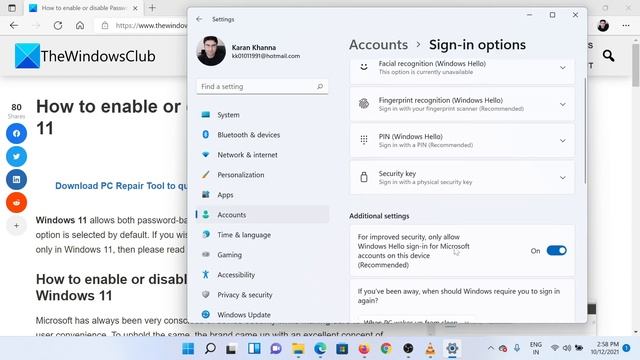The height and width of the screenshot is (360, 640).
Task: Open Gaming settings category
Action: [x=262, y=255]
